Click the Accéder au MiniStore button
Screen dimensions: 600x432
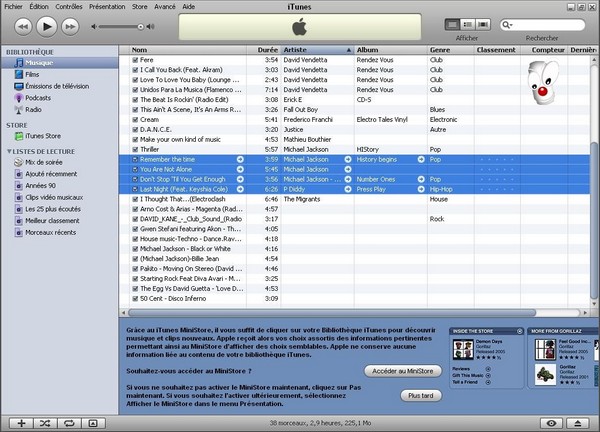[403, 371]
